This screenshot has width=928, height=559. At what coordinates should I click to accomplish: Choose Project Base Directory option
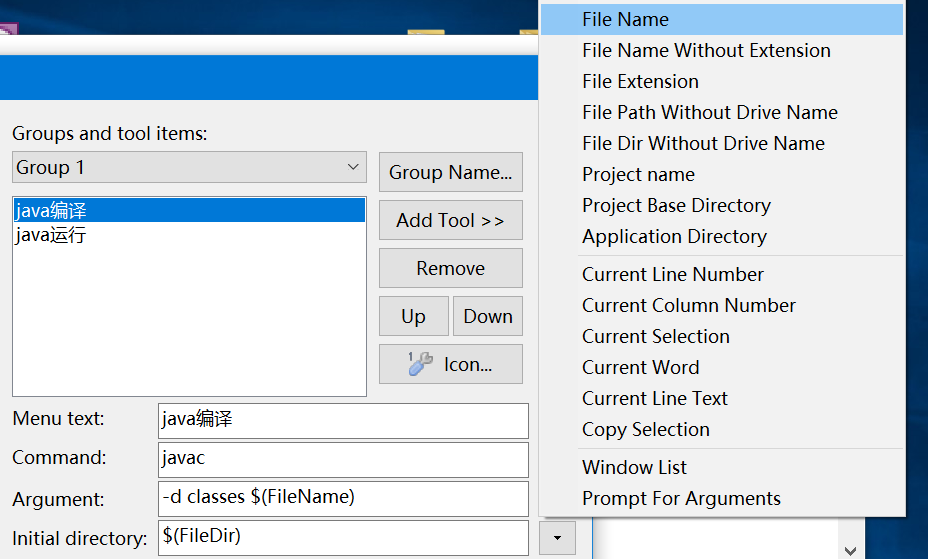point(676,205)
